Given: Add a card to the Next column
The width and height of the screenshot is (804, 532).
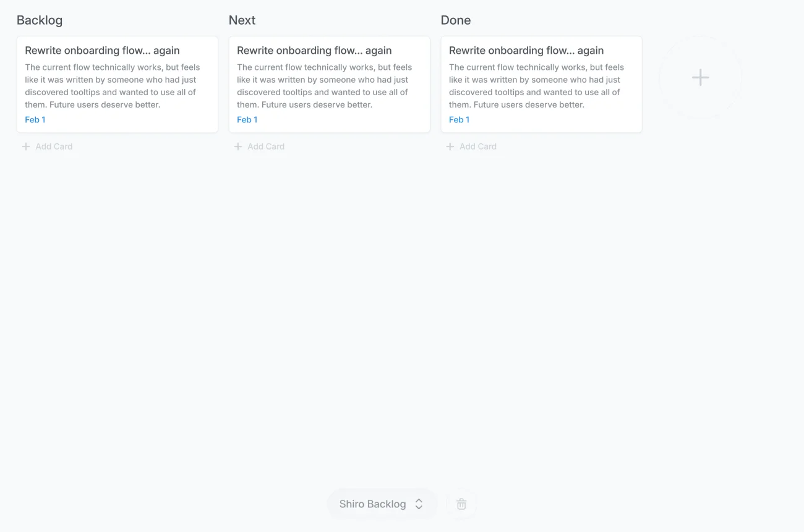Looking at the screenshot, I should pyautogui.click(x=260, y=146).
